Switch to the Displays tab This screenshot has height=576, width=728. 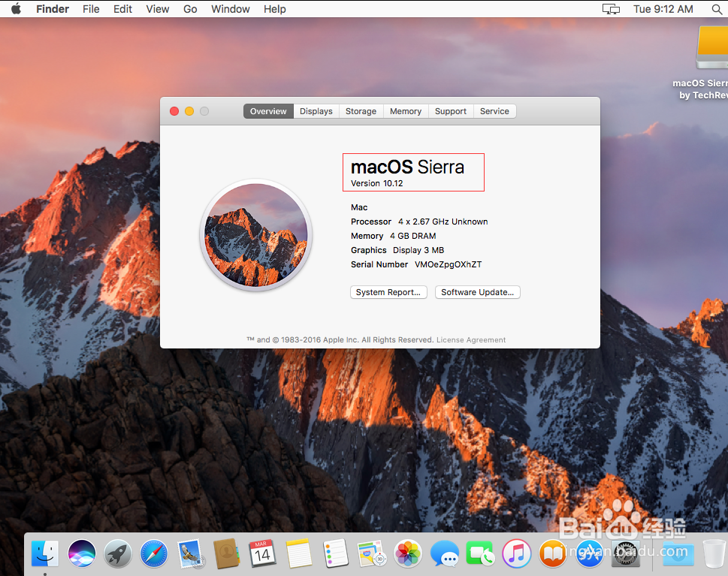(x=316, y=110)
